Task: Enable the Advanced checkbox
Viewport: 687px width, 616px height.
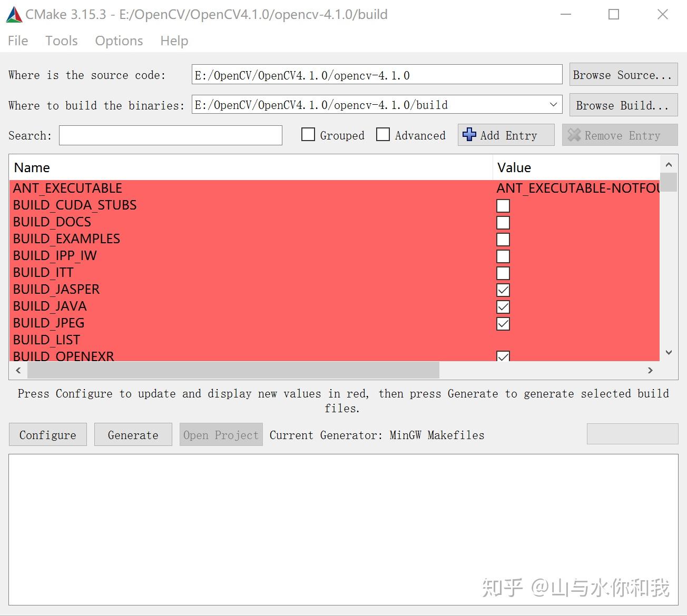Action: [383, 135]
